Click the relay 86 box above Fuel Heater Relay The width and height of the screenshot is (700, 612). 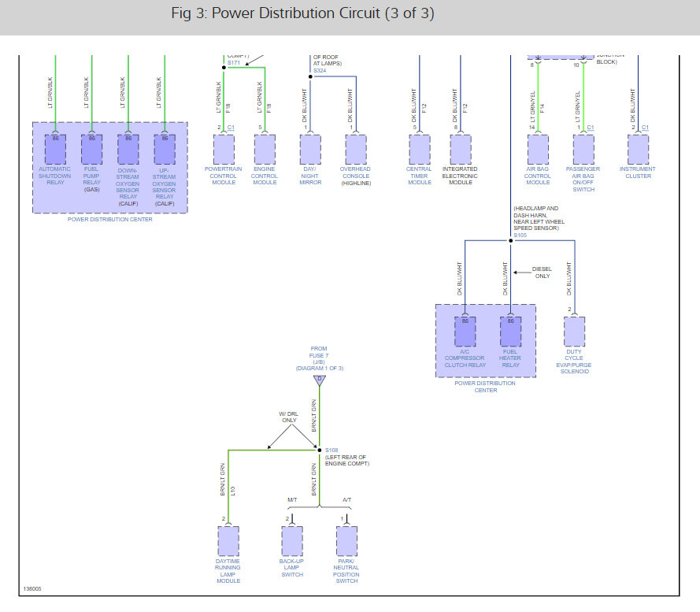[510, 332]
